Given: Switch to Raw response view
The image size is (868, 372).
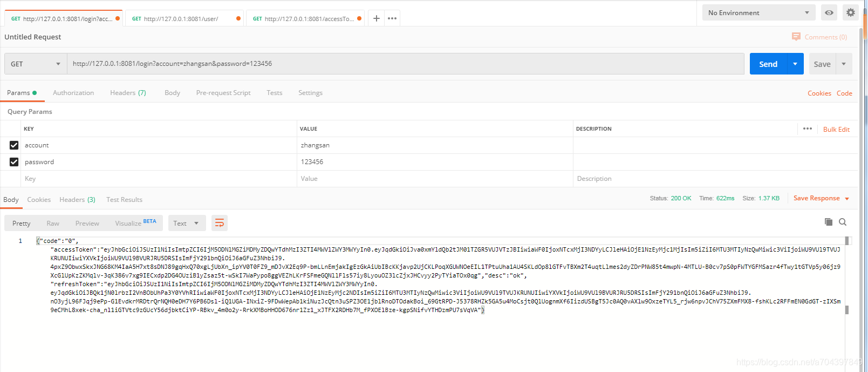Looking at the screenshot, I should point(53,223).
